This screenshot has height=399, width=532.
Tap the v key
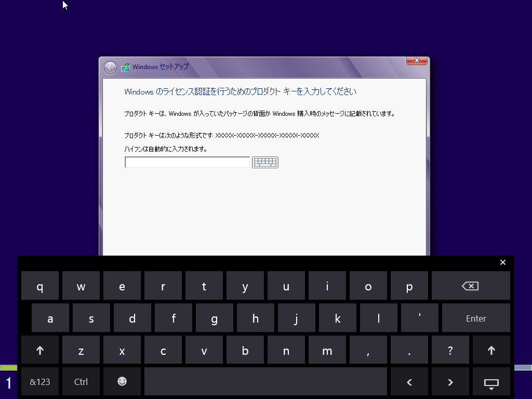pyautogui.click(x=204, y=350)
